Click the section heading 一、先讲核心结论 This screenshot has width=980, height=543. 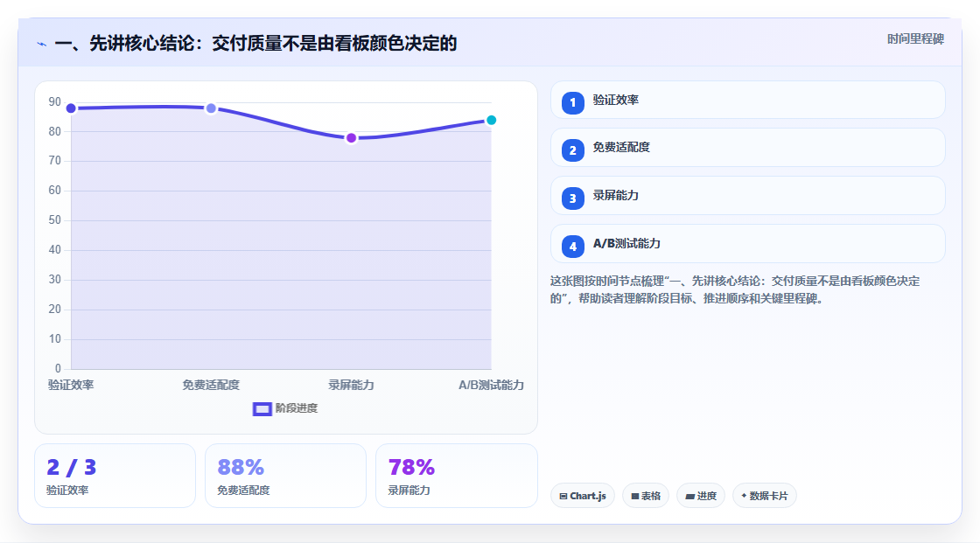tap(255, 43)
